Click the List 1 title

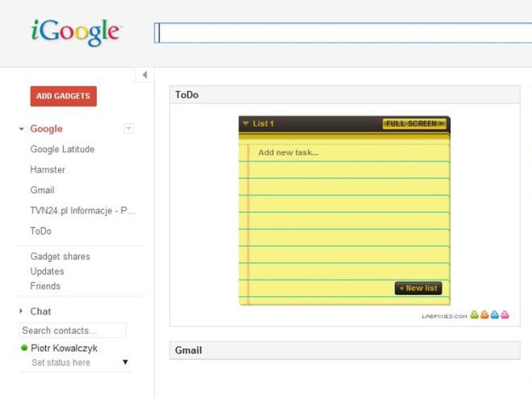(264, 124)
